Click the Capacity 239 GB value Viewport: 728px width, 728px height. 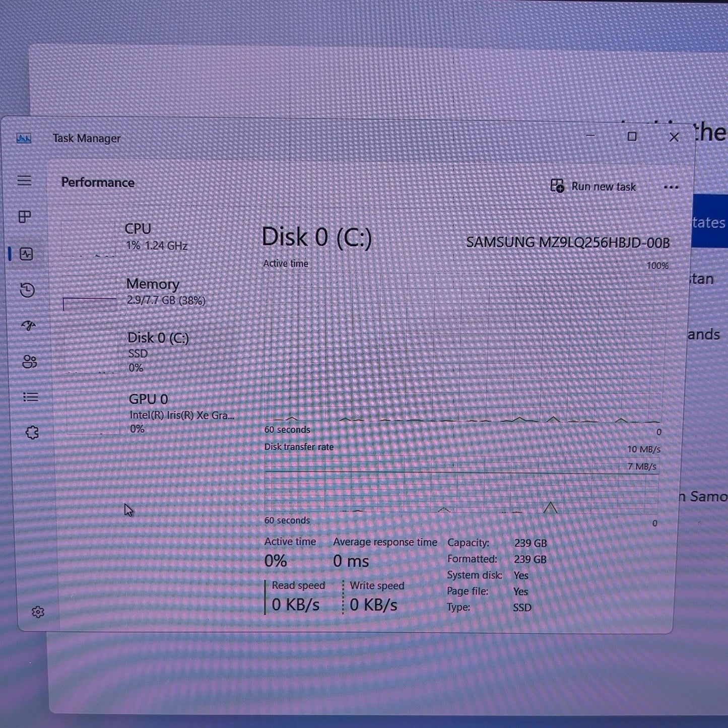pyautogui.click(x=531, y=543)
